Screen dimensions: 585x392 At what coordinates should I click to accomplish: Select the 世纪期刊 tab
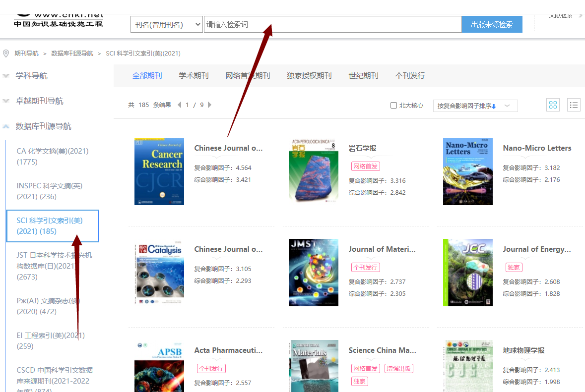point(363,76)
